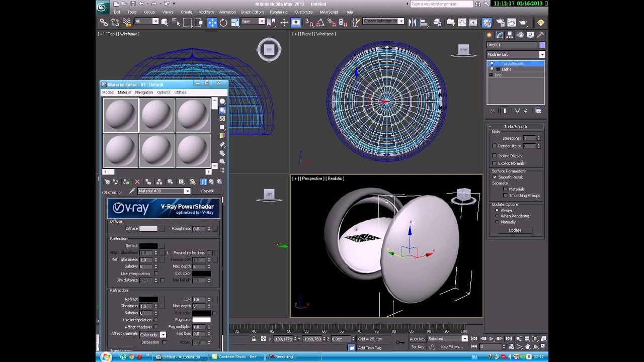Screen dimensions: 644x362
Task: Click the Update button
Action: click(x=515, y=230)
